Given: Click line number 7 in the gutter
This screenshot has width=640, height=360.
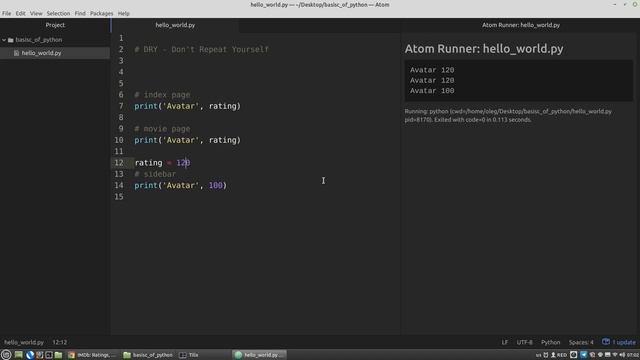Looking at the screenshot, I should coord(121,106).
